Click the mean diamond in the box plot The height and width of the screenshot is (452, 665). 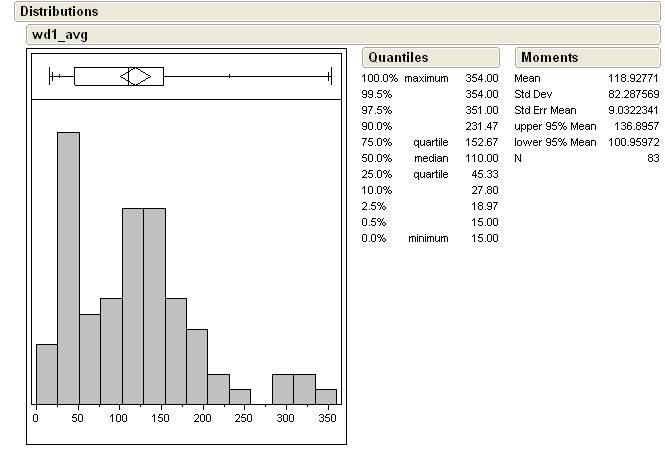(135, 76)
